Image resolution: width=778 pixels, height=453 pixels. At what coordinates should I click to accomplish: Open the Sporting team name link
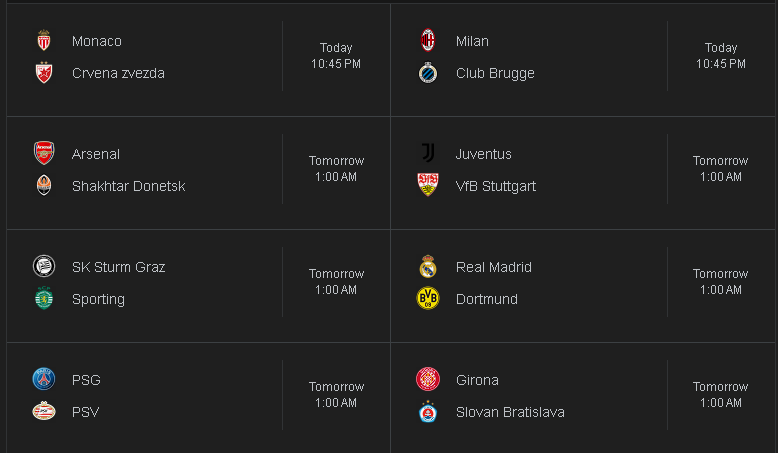[98, 299]
